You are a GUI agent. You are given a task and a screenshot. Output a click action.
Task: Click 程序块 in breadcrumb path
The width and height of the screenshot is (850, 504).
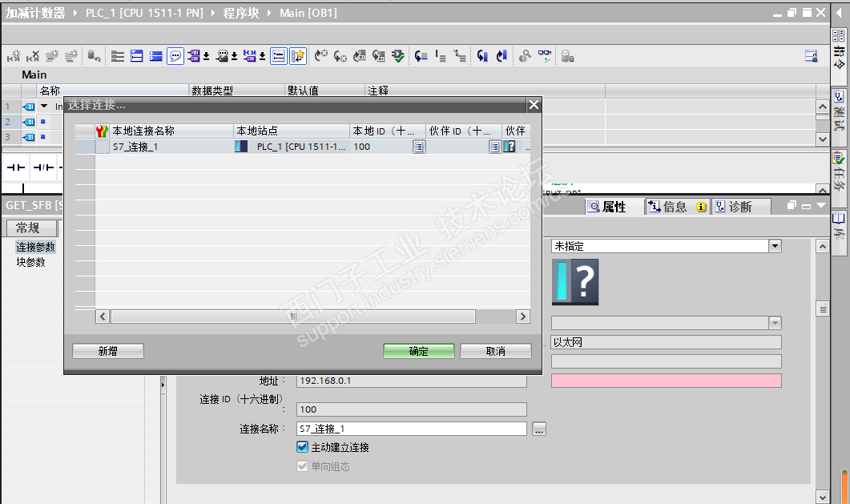[x=241, y=13]
